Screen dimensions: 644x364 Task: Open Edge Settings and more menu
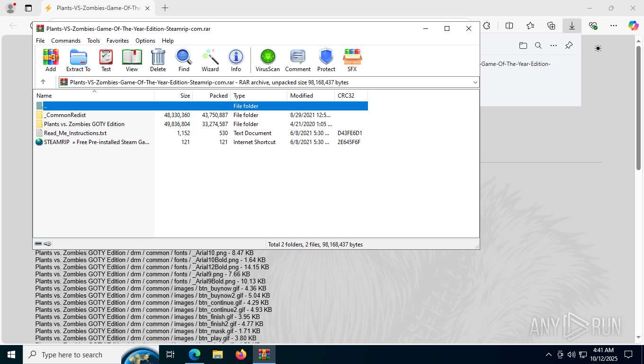(x=614, y=26)
